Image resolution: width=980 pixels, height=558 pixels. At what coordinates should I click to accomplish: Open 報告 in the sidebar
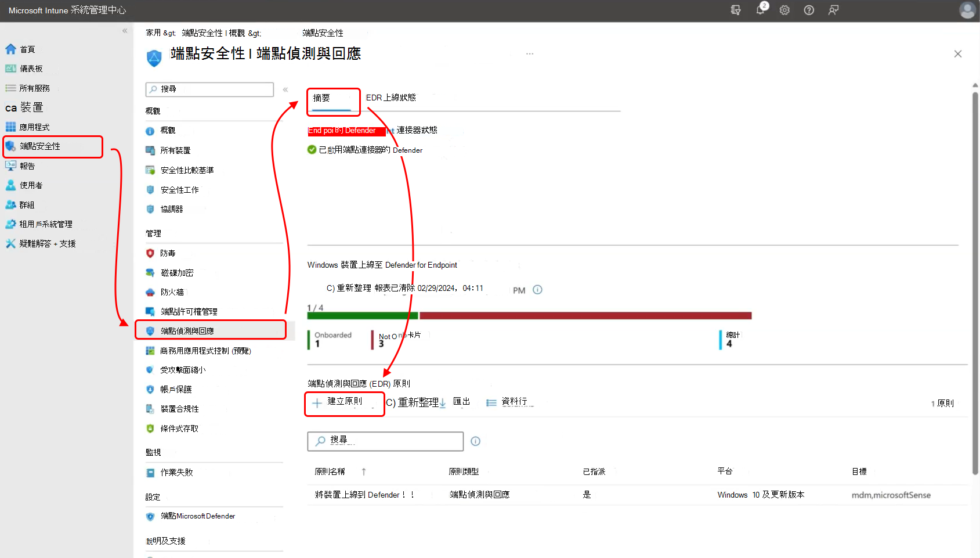coord(27,166)
